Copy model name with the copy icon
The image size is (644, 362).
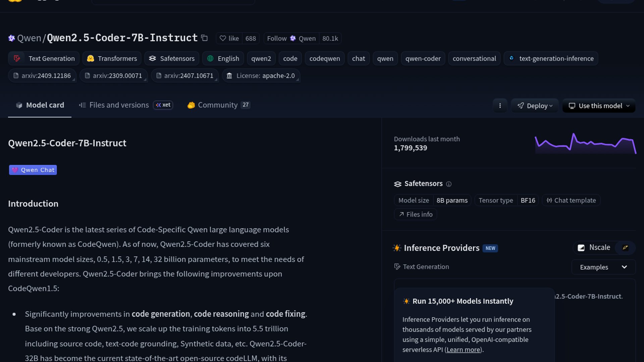[x=204, y=38]
